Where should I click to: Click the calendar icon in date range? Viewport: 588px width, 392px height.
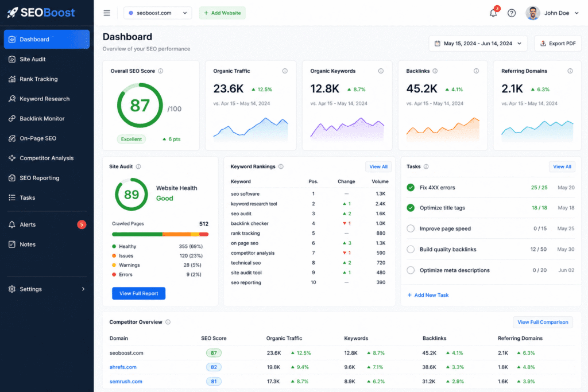pyautogui.click(x=437, y=44)
